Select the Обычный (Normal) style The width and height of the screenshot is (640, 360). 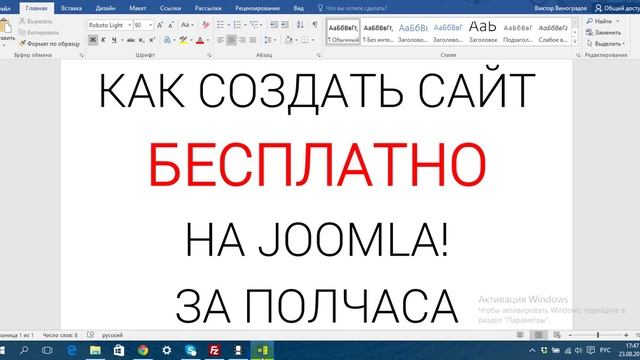343,32
